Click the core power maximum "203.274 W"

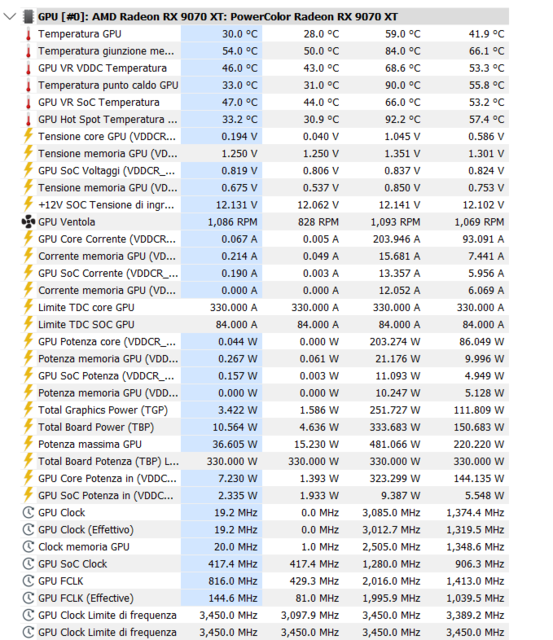click(x=395, y=342)
